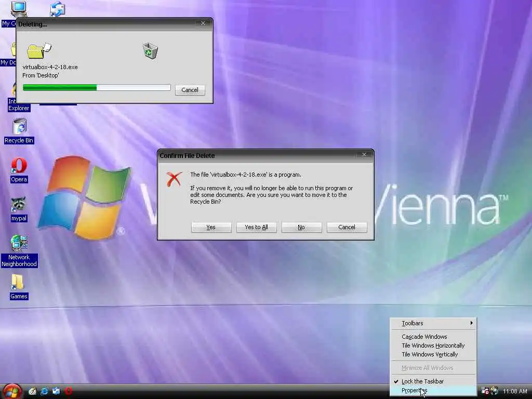Choose Yes to All in Confirm File Delete

point(257,228)
